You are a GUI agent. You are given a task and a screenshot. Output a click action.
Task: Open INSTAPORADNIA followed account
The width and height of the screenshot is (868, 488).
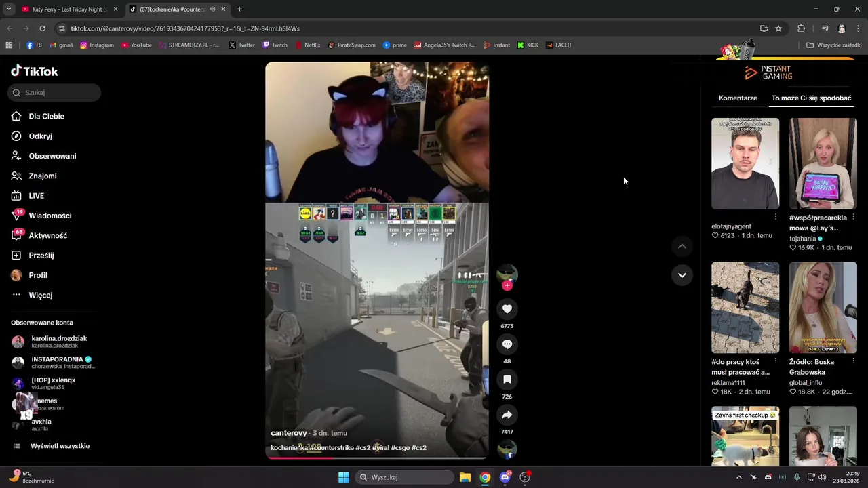click(x=53, y=363)
